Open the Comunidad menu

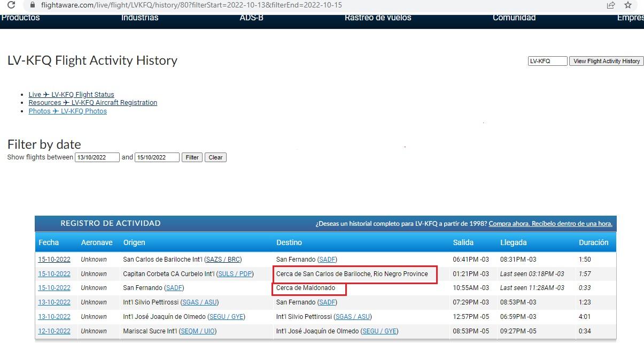point(514,18)
